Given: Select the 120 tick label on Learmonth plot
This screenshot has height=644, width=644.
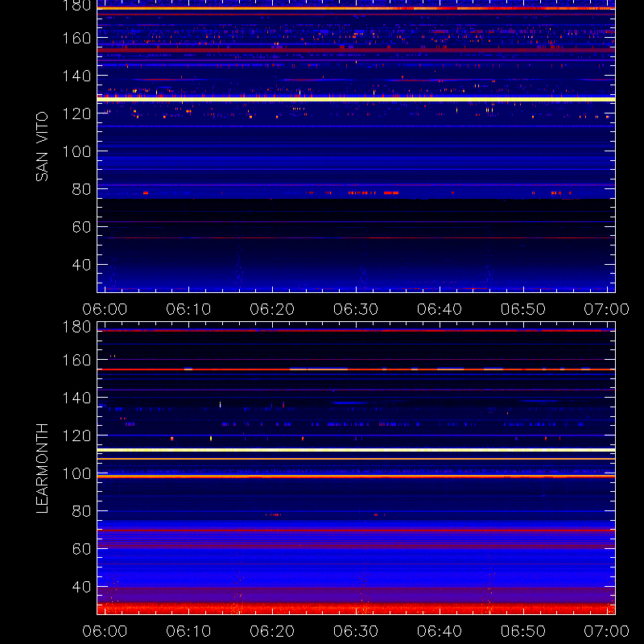Looking at the screenshot, I should click(76, 436).
